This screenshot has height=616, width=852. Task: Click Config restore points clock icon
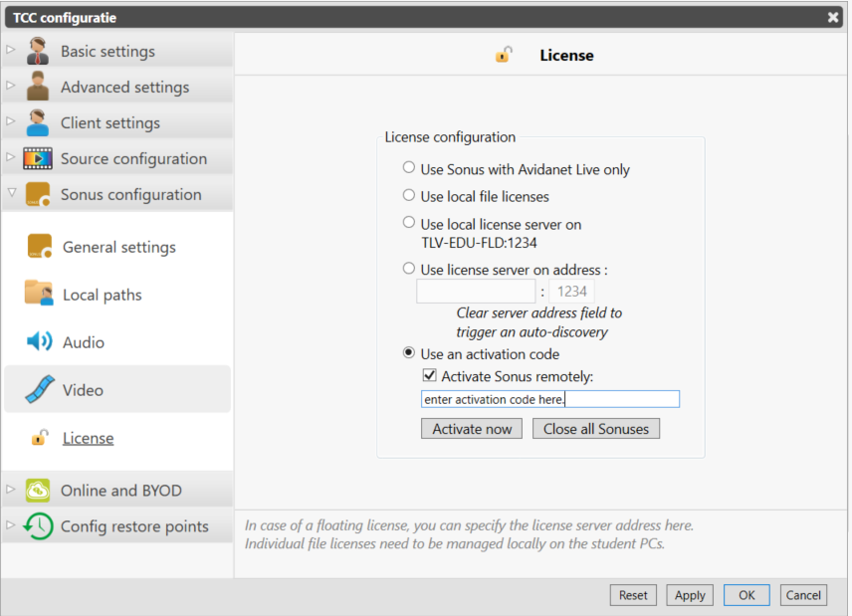[38, 525]
